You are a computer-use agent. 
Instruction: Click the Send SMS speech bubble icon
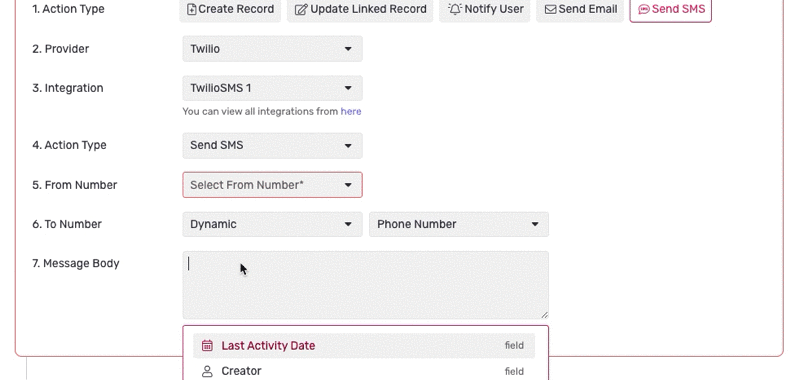tap(644, 9)
